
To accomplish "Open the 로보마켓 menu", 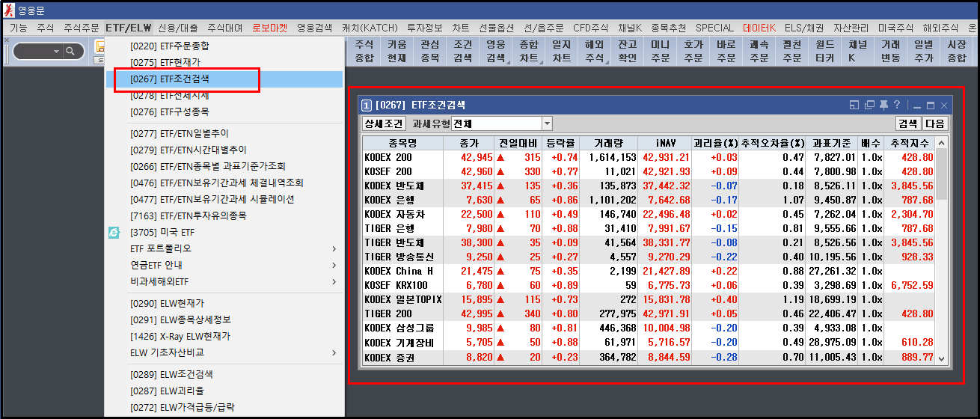I will click(x=270, y=28).
